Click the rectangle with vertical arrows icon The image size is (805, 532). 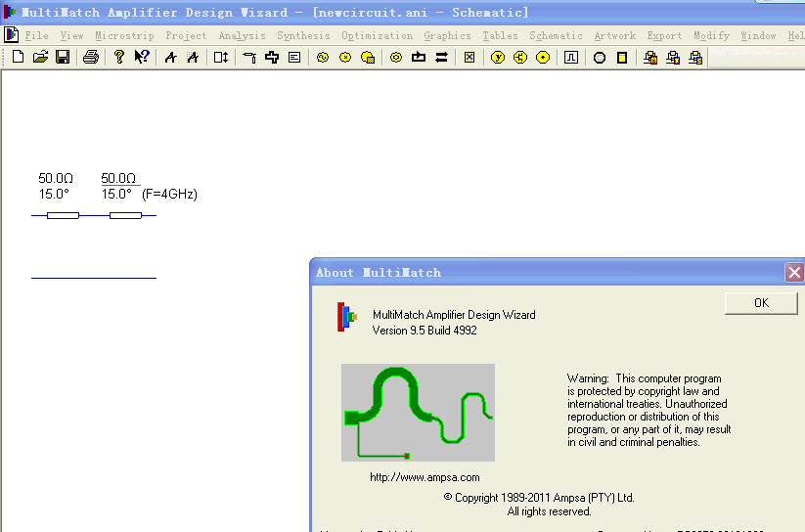coord(221,57)
